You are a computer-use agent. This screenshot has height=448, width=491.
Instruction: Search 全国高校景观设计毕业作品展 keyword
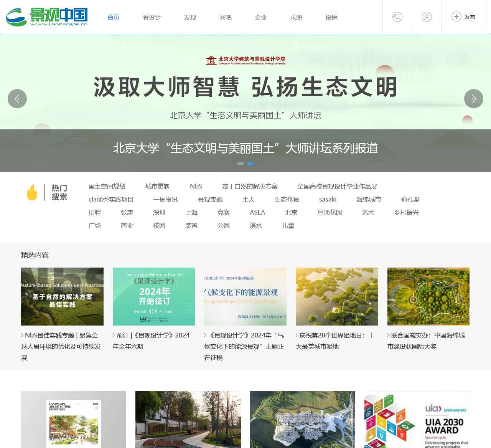(x=337, y=186)
